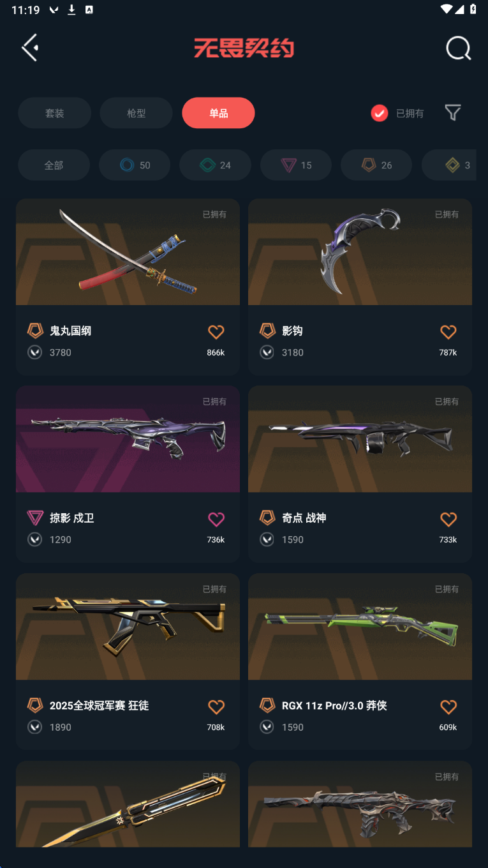Favorite 2025全球冠军赛 狂徒 with the heart icon
Screen dimensions: 488x868
pos(216,707)
